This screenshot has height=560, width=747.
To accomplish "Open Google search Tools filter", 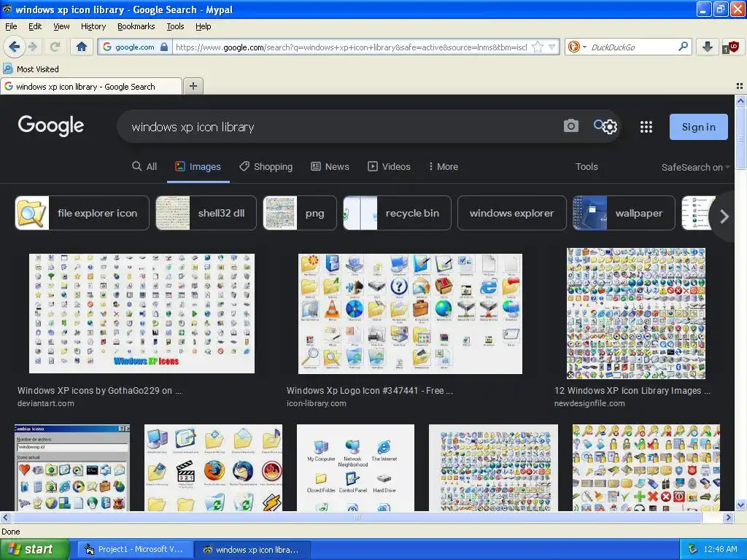I will coord(587,167).
